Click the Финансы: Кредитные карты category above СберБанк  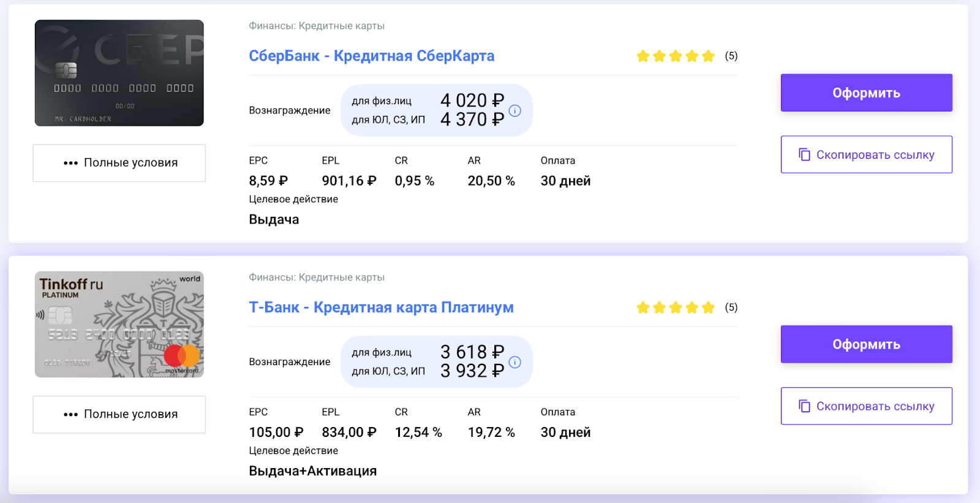click(317, 26)
